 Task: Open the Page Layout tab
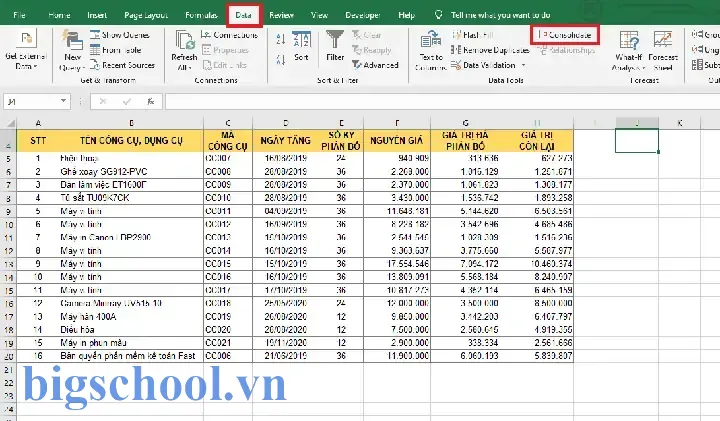[x=146, y=15]
